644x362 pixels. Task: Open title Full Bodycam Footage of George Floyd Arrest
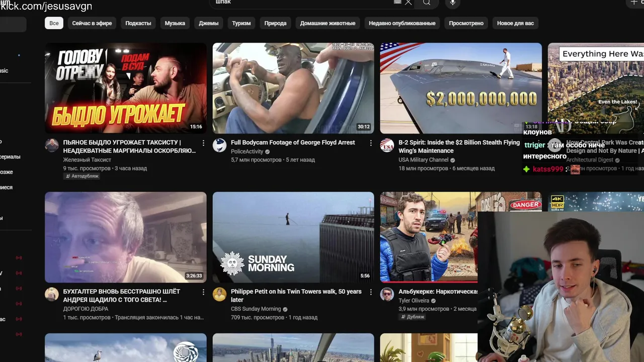click(293, 142)
